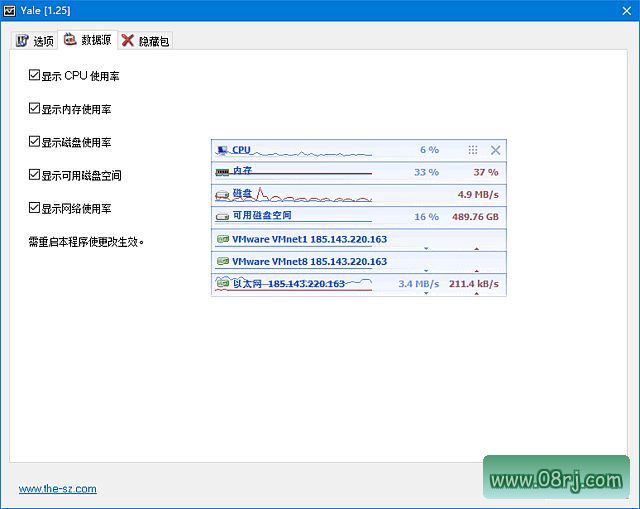Click the CPU monitor icon in preview
Viewport: 640px width, 509px height.
pyautogui.click(x=222, y=150)
